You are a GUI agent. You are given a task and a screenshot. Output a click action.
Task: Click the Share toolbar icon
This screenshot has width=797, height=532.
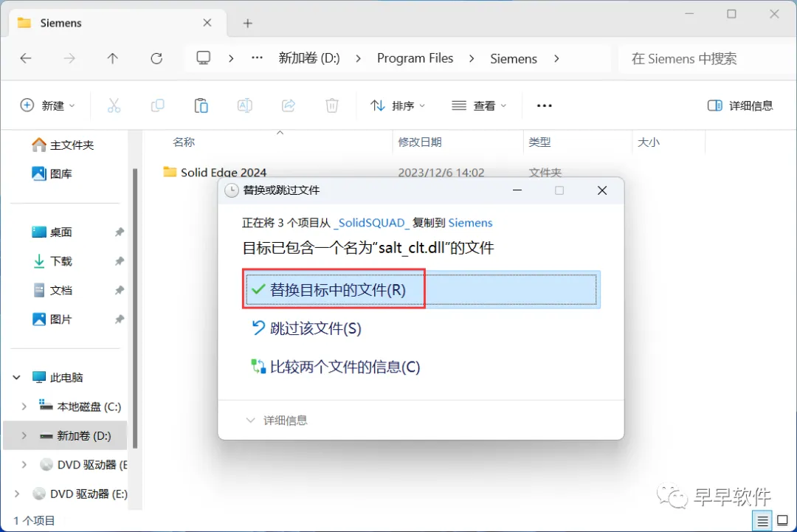click(x=289, y=106)
